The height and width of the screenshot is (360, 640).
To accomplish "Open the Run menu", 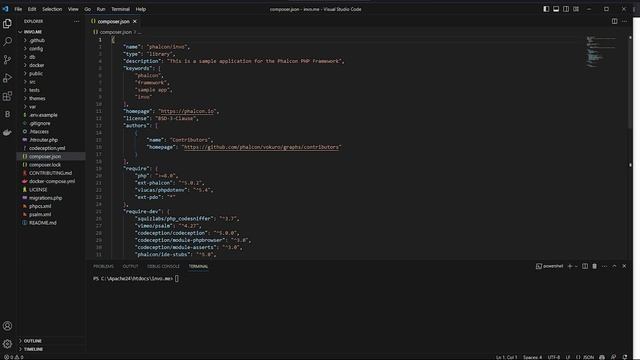I will coord(101,9).
